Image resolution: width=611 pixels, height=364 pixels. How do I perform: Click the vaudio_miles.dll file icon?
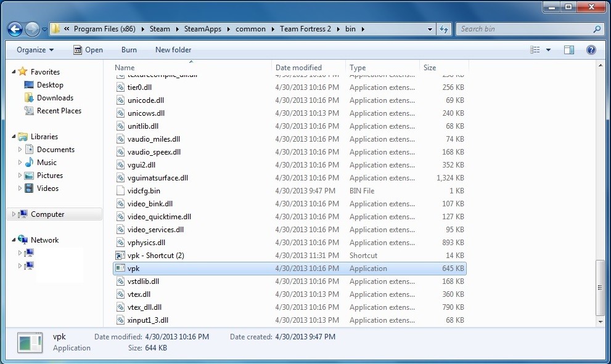(x=120, y=139)
